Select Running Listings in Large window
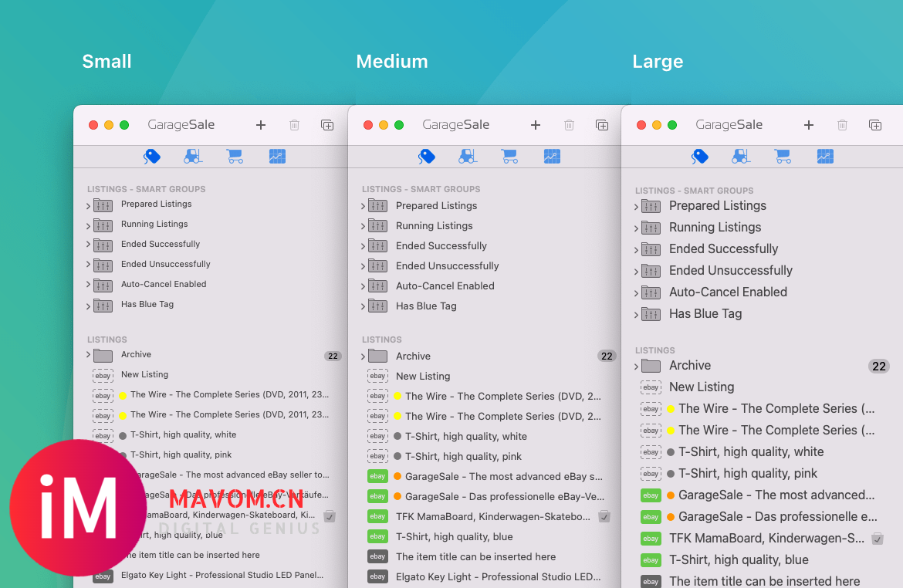Screen dimensions: 903x588 tap(715, 228)
